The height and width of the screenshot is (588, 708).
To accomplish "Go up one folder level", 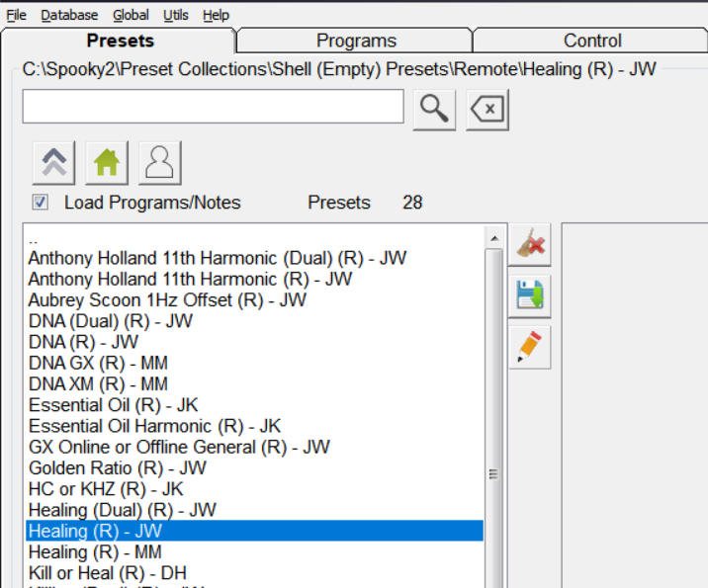I will coord(54,163).
